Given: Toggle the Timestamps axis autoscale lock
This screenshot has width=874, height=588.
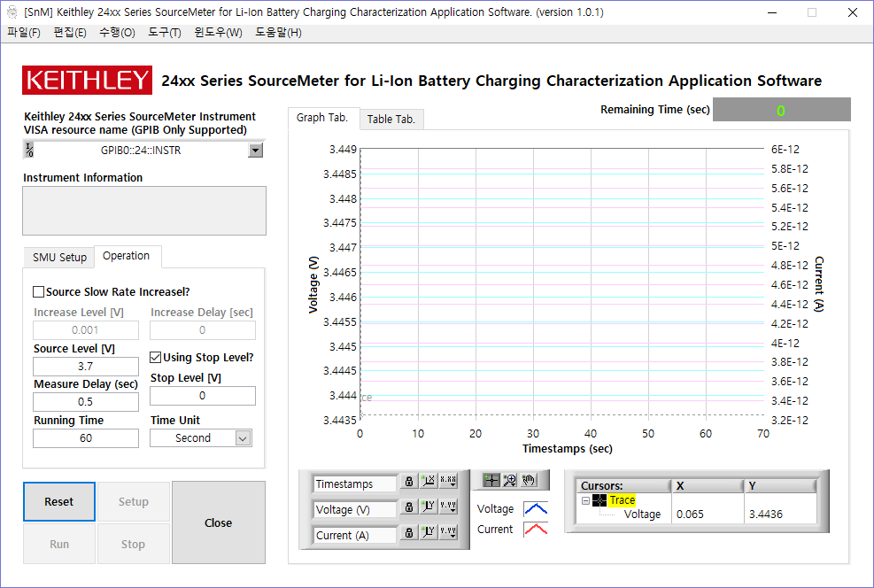Looking at the screenshot, I should coord(408,481).
